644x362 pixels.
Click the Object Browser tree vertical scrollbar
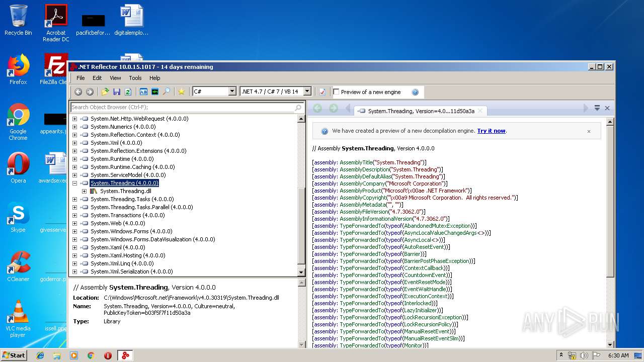(301, 196)
